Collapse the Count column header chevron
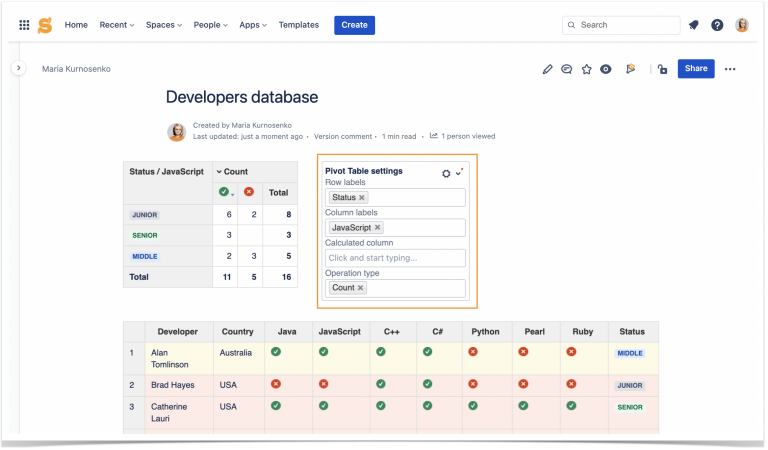 pyautogui.click(x=219, y=172)
